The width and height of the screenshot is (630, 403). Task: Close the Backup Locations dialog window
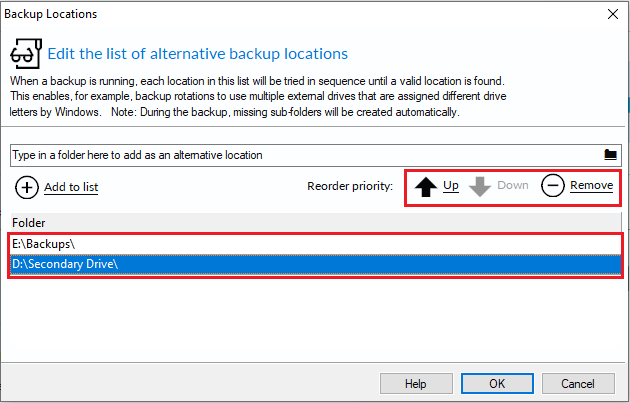613,14
